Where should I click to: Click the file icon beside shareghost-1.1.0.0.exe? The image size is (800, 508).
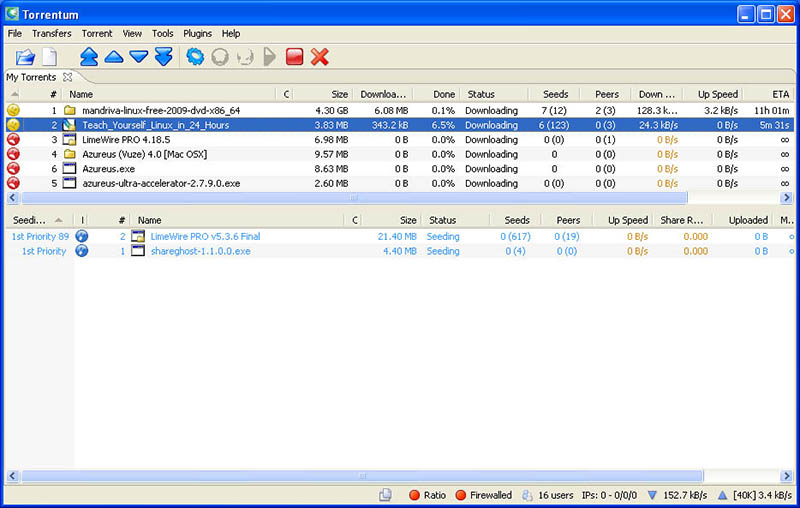coord(138,250)
